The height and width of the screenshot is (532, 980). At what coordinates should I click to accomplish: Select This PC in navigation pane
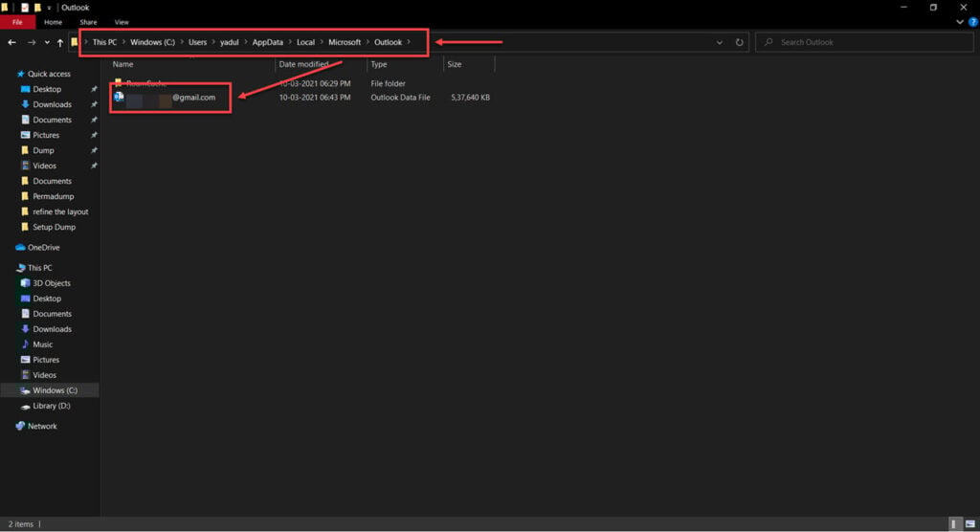pos(39,268)
